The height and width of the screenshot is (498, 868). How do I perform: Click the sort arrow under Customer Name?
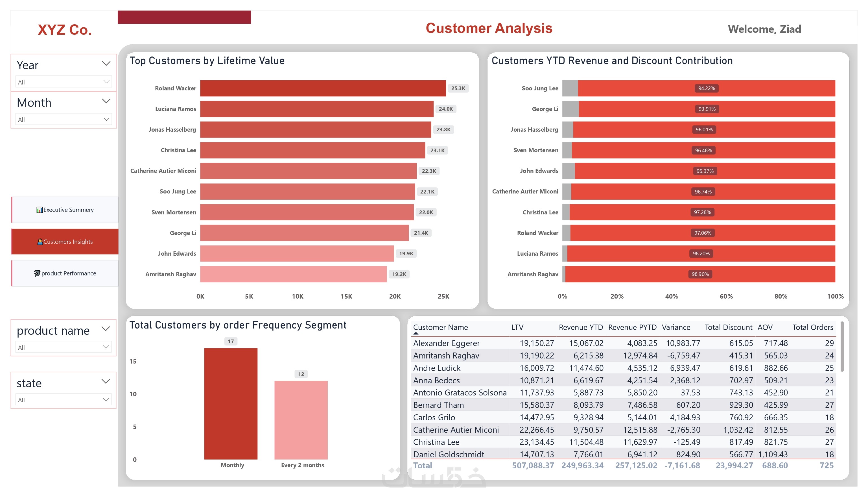pos(416,333)
